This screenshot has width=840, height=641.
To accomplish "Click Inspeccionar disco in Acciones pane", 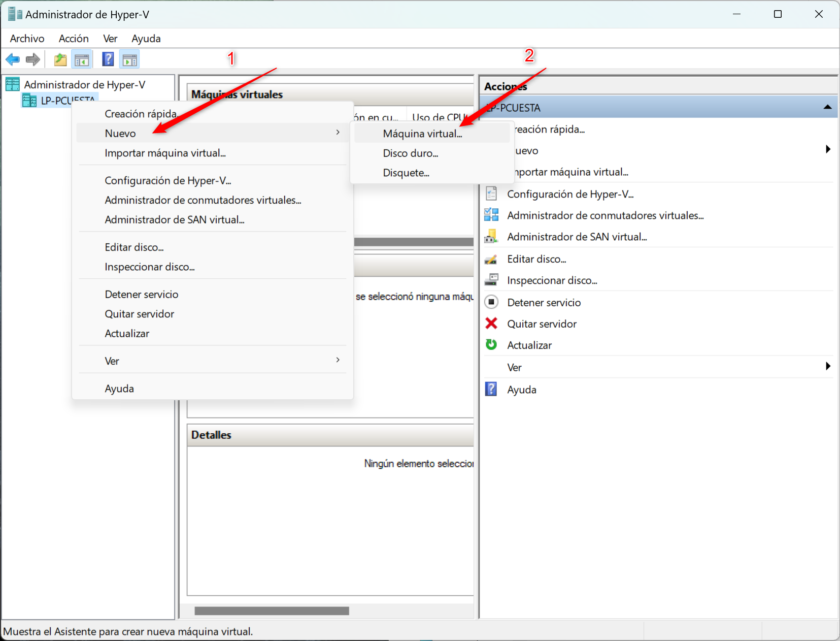I will tap(552, 280).
